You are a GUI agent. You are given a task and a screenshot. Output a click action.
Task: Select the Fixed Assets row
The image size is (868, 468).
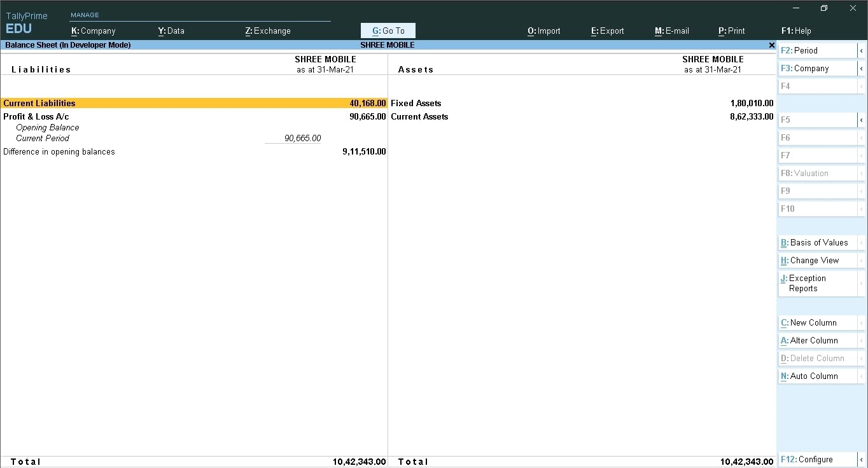coord(582,103)
